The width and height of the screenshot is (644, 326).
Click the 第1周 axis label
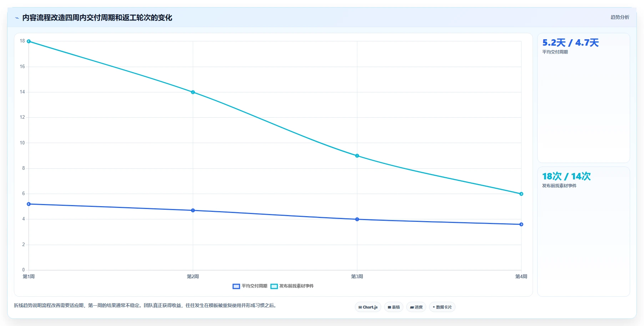click(x=29, y=276)
